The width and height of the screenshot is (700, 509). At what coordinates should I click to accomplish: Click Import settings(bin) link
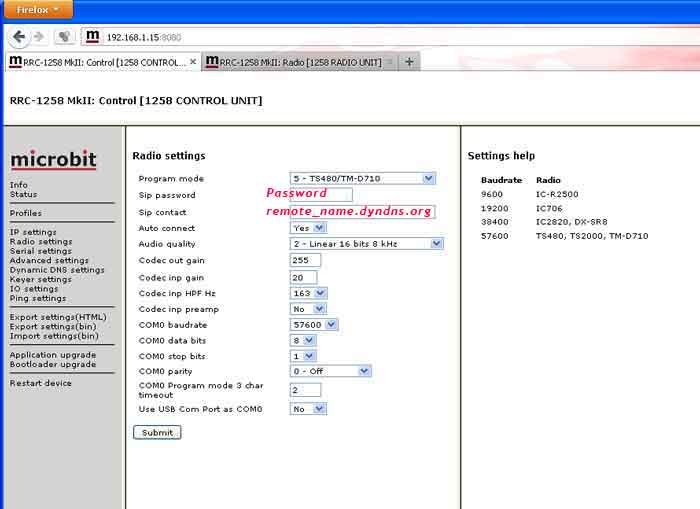tap(54, 336)
